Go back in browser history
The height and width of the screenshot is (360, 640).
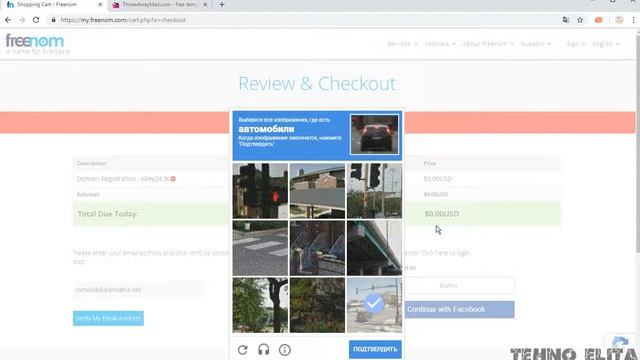point(8,20)
